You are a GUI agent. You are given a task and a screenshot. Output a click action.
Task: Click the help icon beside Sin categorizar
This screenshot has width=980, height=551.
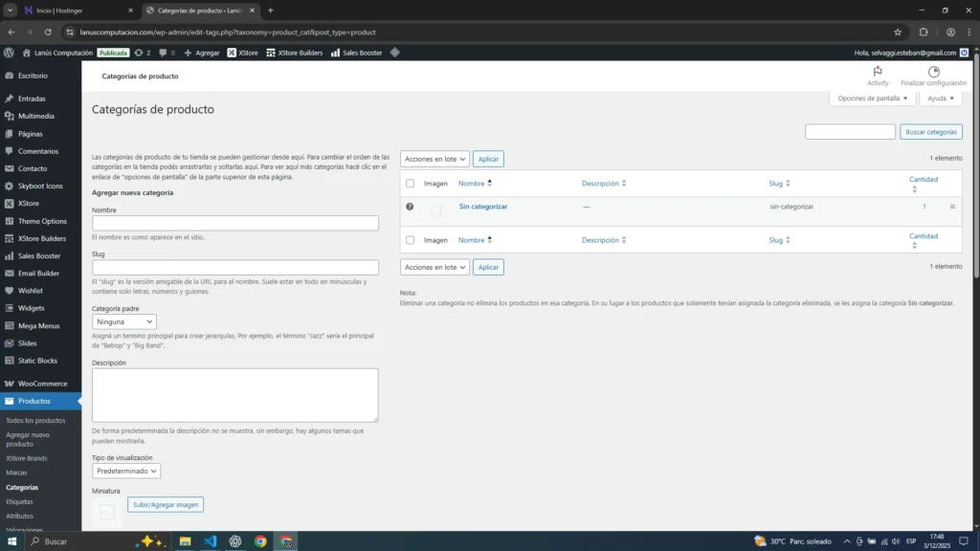tap(410, 207)
